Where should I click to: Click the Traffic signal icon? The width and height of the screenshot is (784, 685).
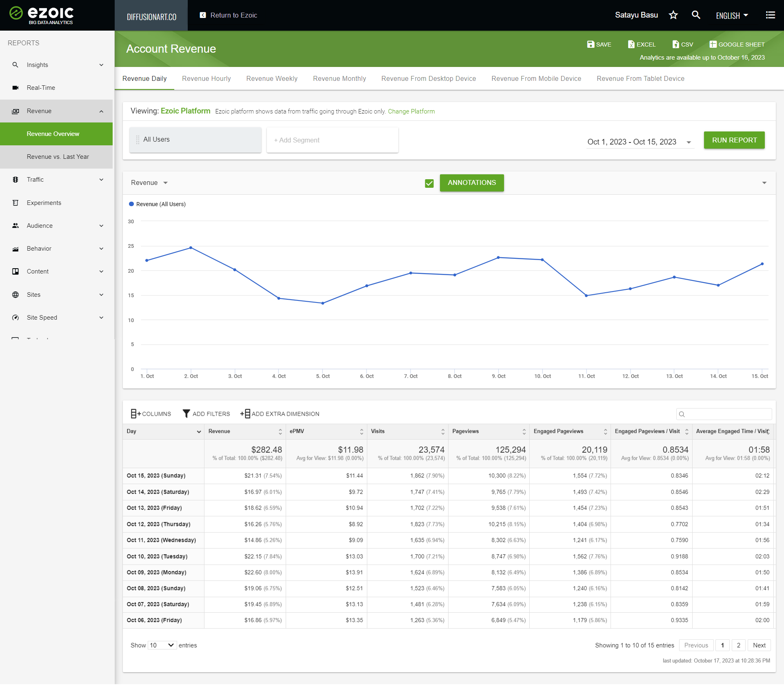(16, 180)
